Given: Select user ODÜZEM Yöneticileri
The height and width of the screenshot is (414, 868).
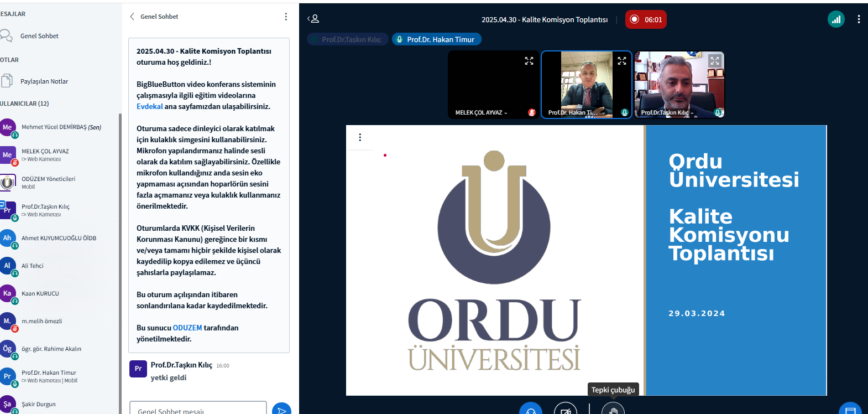Looking at the screenshot, I should pos(60,183).
